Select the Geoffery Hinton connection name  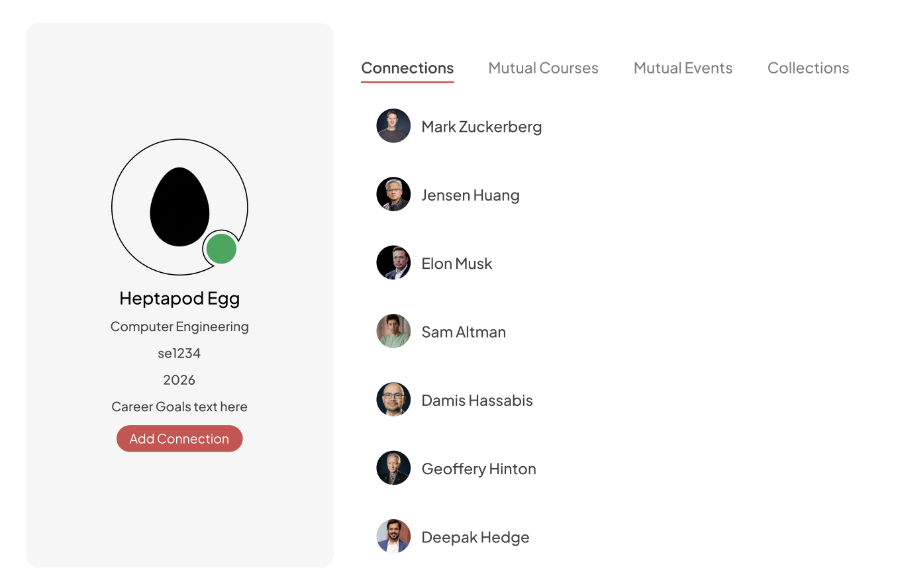pos(479,469)
